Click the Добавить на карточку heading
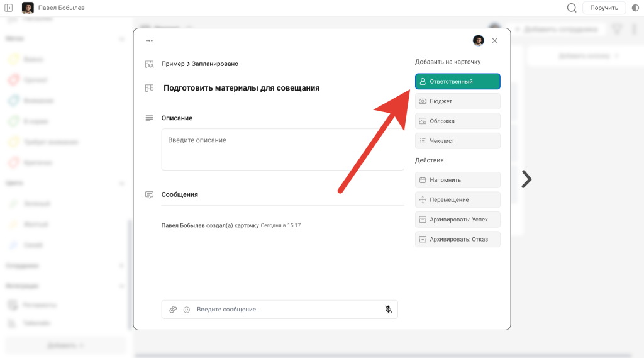 point(448,62)
